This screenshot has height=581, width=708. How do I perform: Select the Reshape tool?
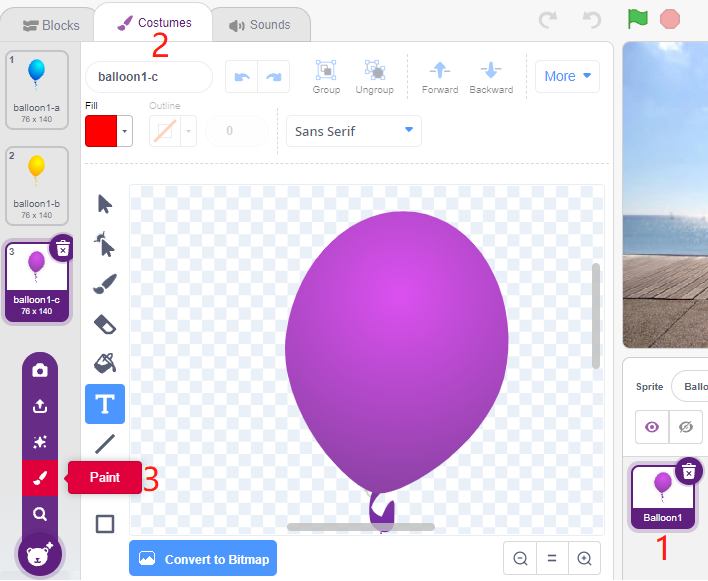pos(105,244)
